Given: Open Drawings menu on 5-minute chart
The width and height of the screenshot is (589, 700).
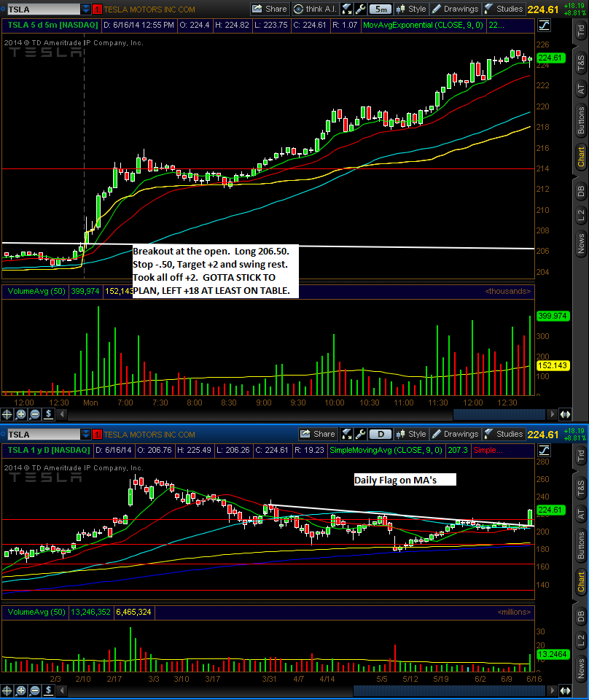Looking at the screenshot, I should tap(455, 9).
